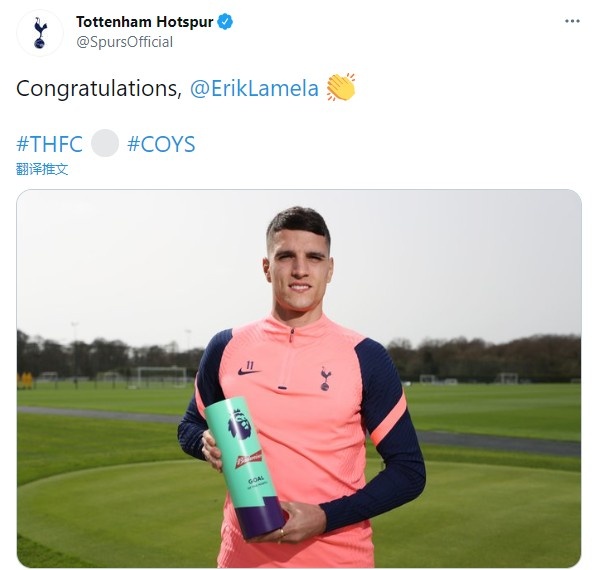Click the word Congratulations in the tweet
This screenshot has height=570, width=596.
click(x=97, y=89)
